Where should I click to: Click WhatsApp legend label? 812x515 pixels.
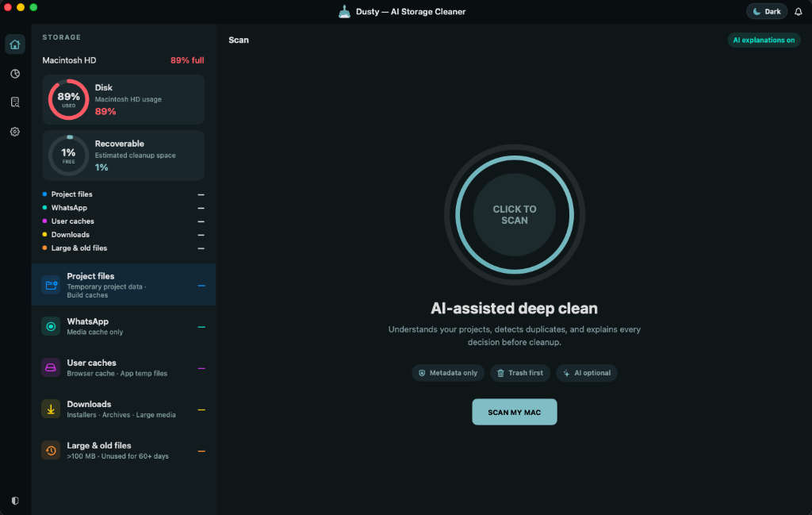point(70,208)
